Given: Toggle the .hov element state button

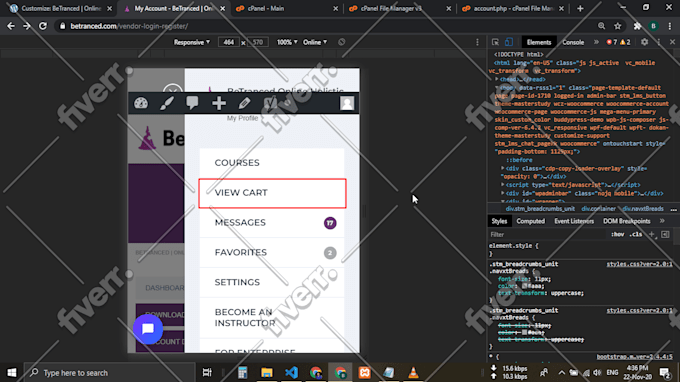Looking at the screenshot, I should tap(617, 235).
